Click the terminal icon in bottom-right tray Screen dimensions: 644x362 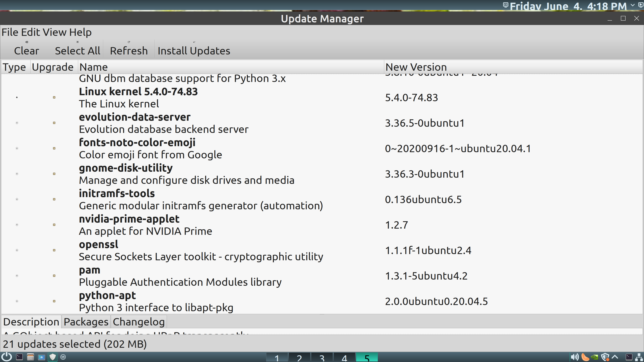629,357
